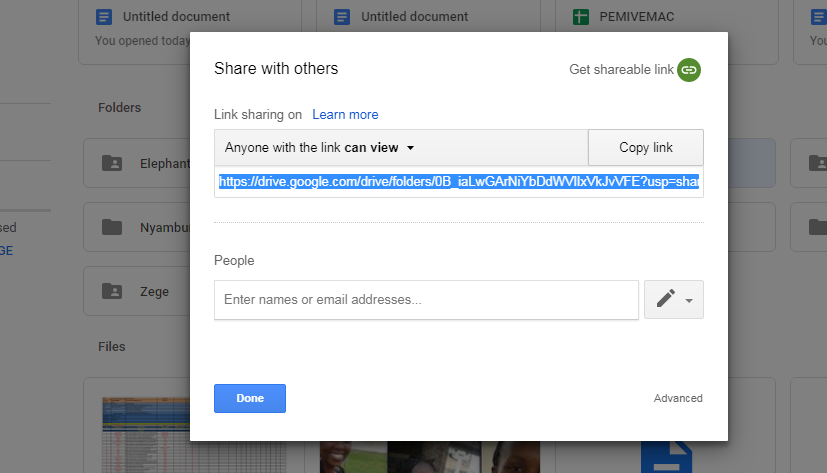Expand the arrow next to the pencil icon
This screenshot has height=473, width=827.
pyautogui.click(x=690, y=300)
